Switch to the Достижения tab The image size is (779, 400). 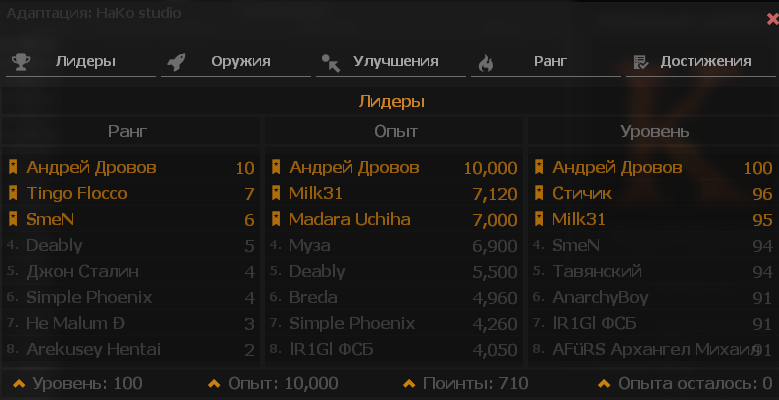[x=705, y=61]
